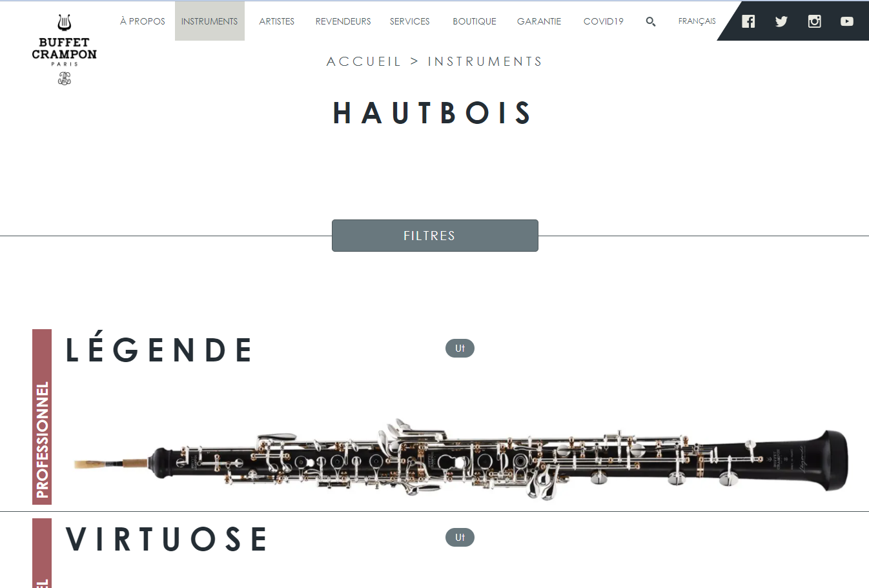Viewport: 869px width, 588px height.
Task: Follow the Accueil breadcrumb link
Action: 363,61
